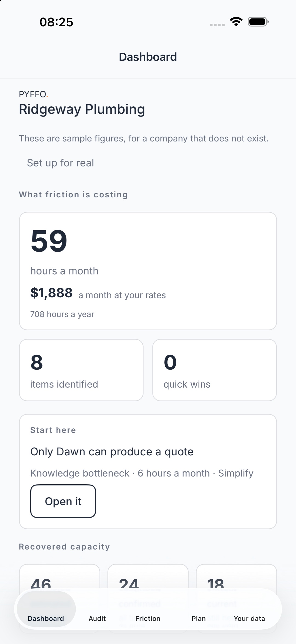296x644 pixels.
Task: Tap Only Dawn can produce a quote
Action: click(112, 451)
